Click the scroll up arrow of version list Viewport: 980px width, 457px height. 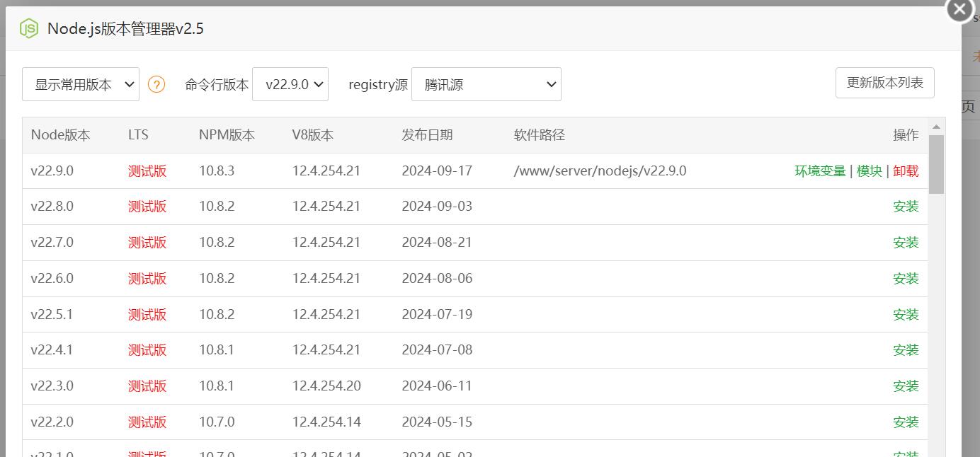point(936,127)
